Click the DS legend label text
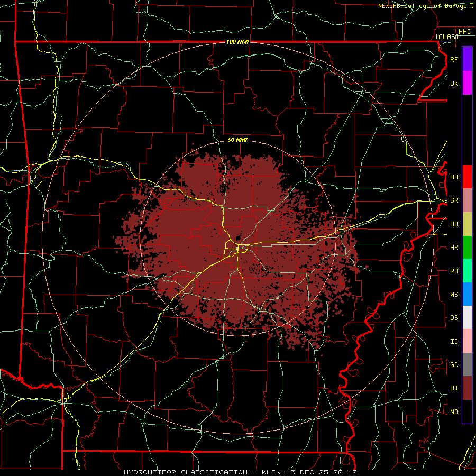Image resolution: width=476 pixels, height=476 pixels. 454,318
